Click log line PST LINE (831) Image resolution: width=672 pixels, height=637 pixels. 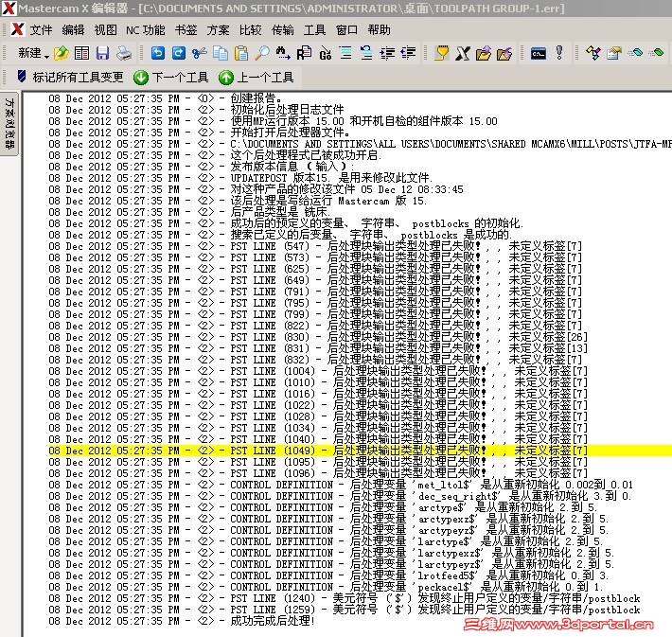coord(318,348)
